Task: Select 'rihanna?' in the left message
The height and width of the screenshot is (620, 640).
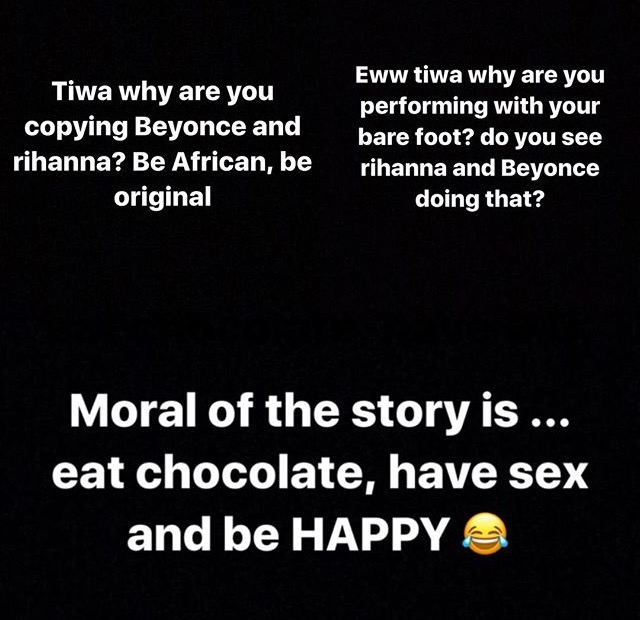Action: coord(69,162)
